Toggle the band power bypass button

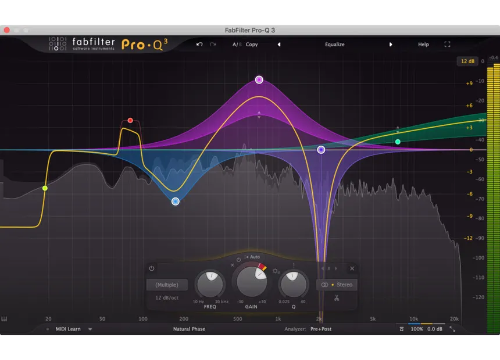(x=152, y=268)
